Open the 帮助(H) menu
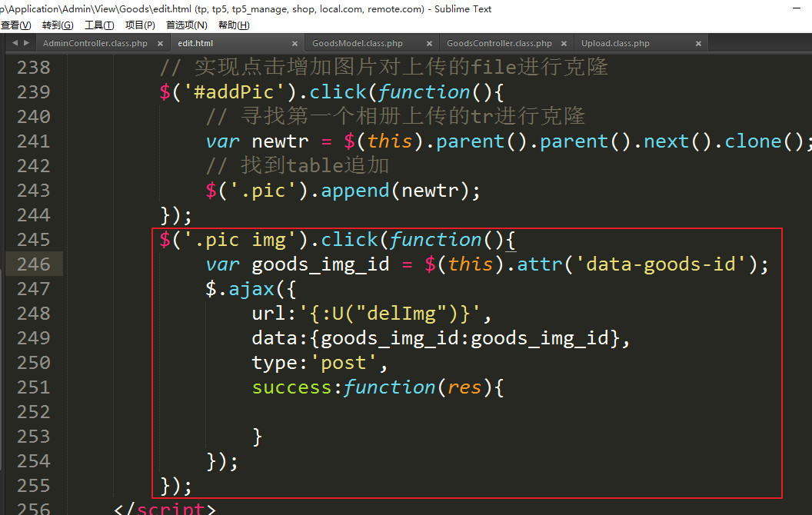This screenshot has width=812, height=515. (x=234, y=25)
